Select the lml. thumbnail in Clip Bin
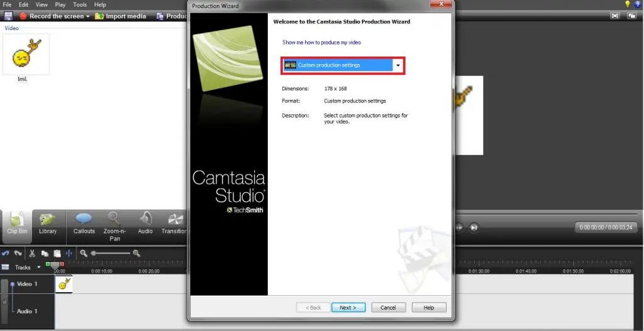 pos(25,54)
